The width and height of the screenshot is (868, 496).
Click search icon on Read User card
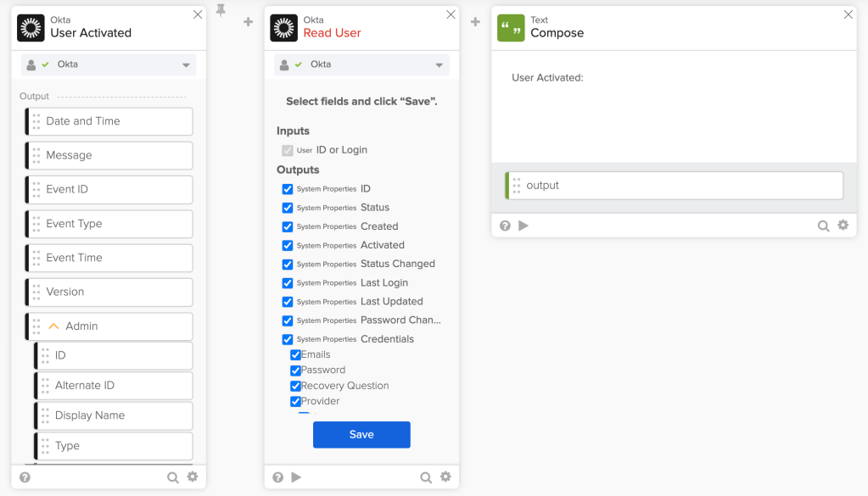click(426, 477)
